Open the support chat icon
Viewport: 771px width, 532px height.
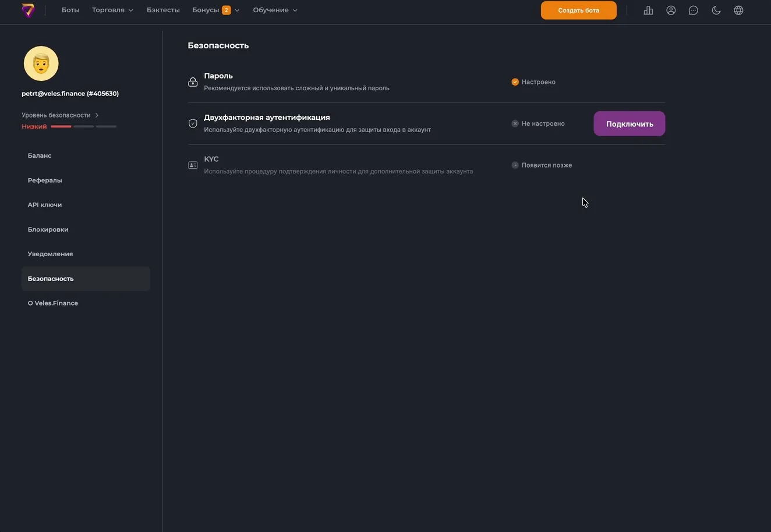coord(693,10)
